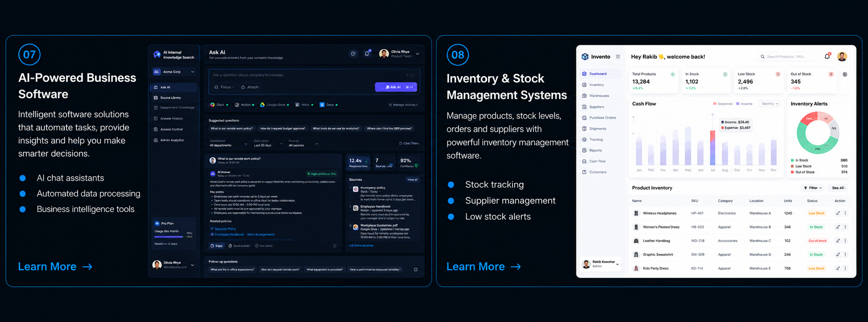Click the Search Products / SKU field

(x=787, y=56)
